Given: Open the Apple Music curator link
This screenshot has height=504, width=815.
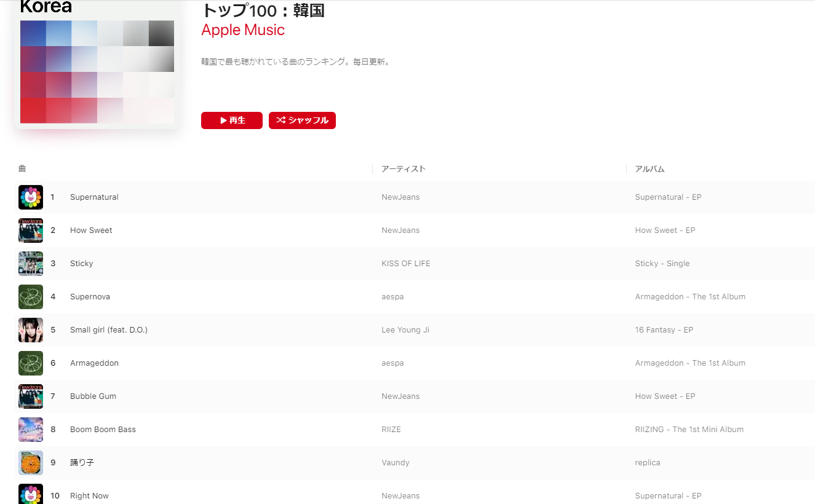Looking at the screenshot, I should click(x=243, y=30).
